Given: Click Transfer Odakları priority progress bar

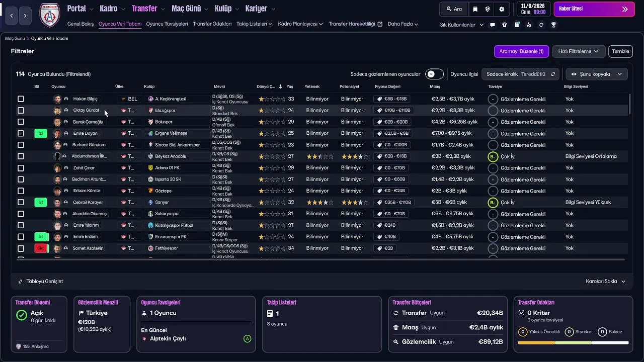Looking at the screenshot, I should [573, 343].
